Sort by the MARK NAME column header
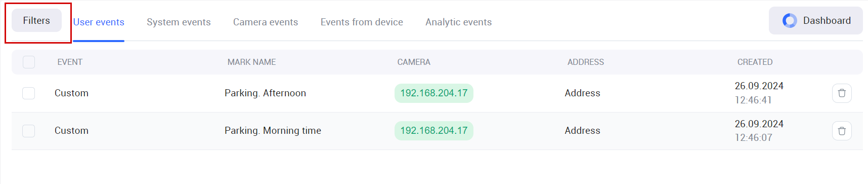This screenshot has width=868, height=184. point(251,62)
